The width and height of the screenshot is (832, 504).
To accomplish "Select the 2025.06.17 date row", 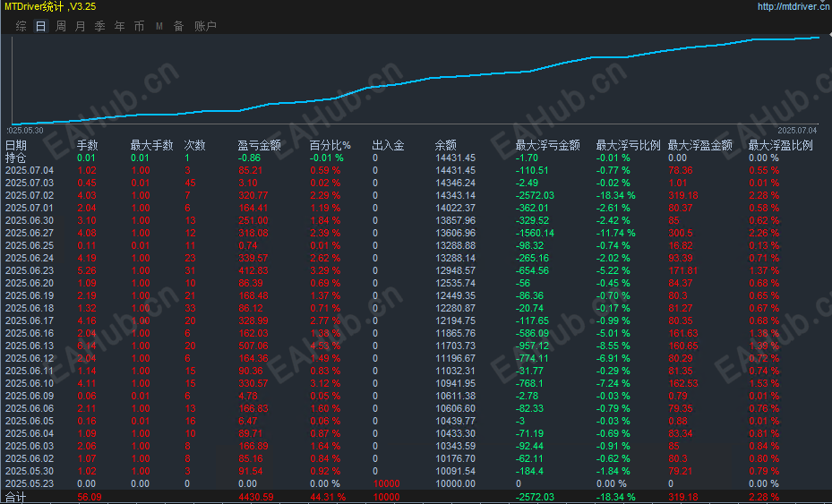I will coord(30,321).
